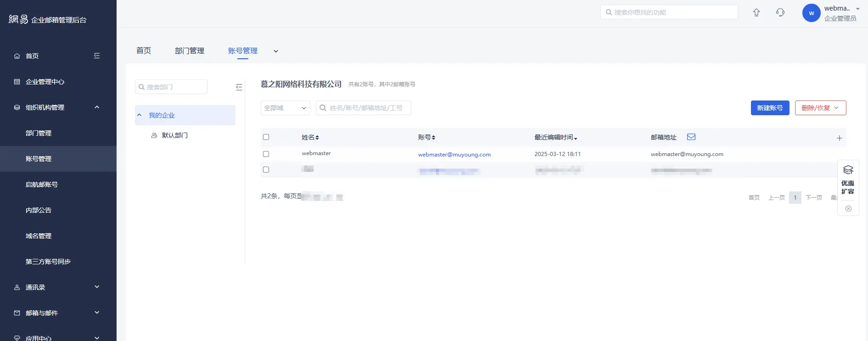The width and height of the screenshot is (868, 341).
Task: Check the second account row checkbox
Action: coord(266,170)
